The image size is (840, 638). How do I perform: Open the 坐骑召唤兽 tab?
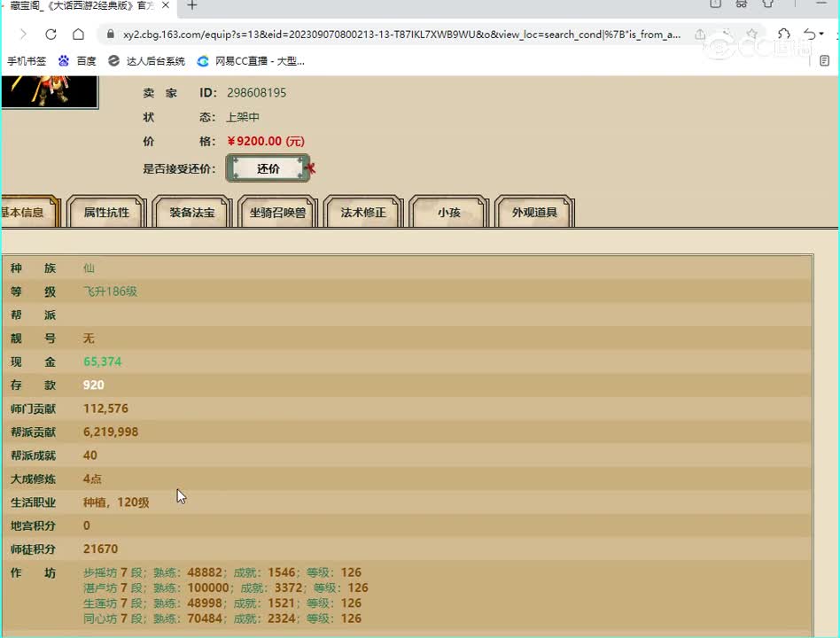pyautogui.click(x=277, y=212)
